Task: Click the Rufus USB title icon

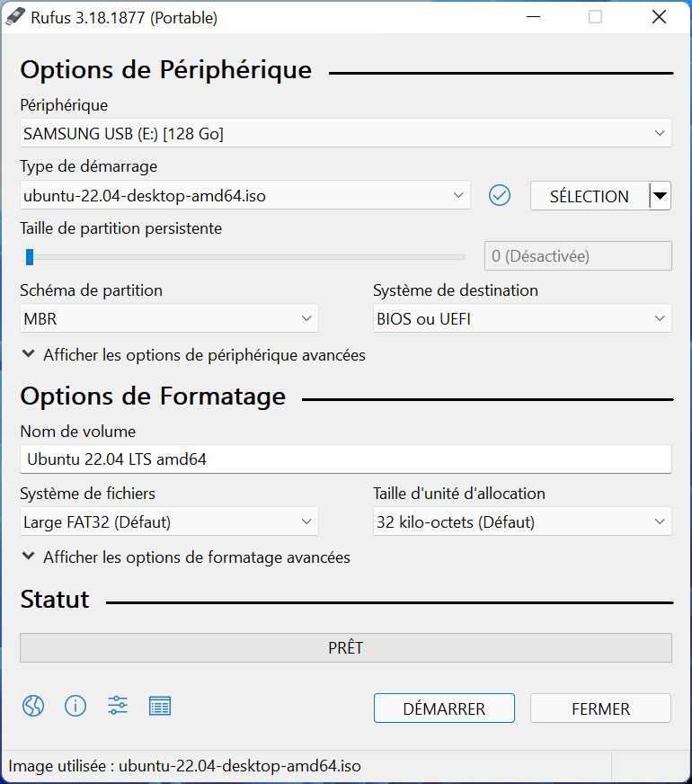Action: [14, 17]
